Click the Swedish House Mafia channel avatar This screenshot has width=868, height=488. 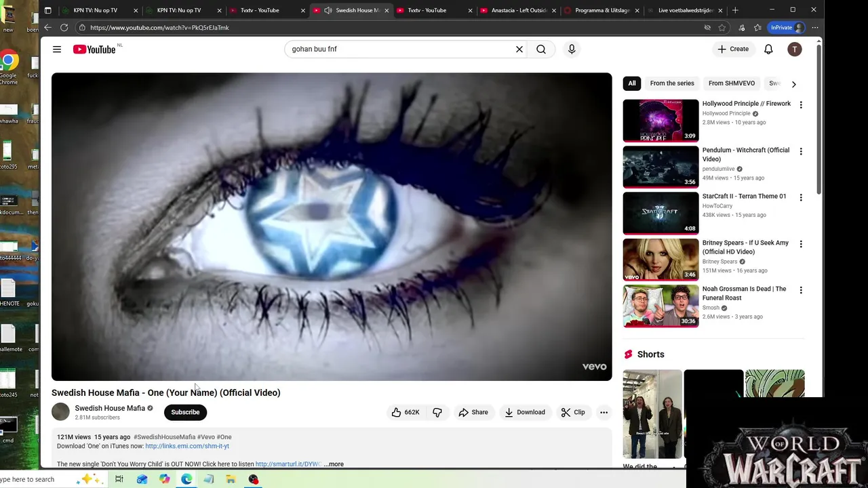pos(60,411)
